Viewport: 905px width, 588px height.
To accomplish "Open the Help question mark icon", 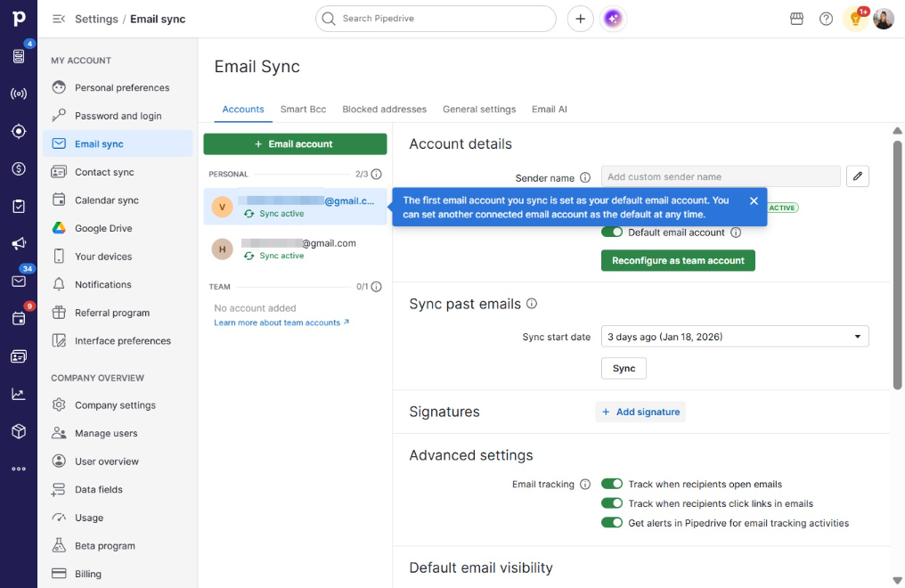I will [x=826, y=19].
